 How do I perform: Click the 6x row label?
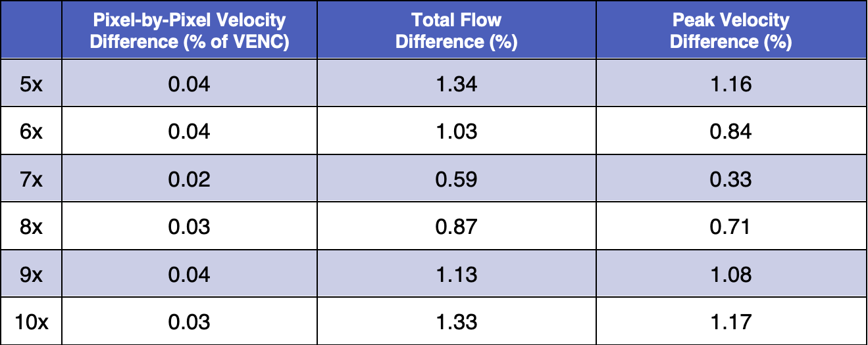[31, 131]
